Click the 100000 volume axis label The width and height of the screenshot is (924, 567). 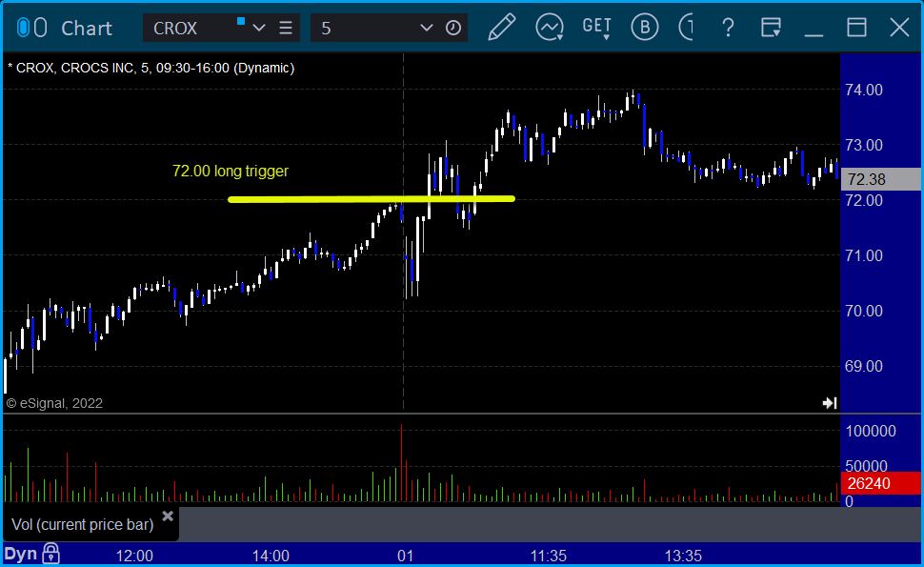pos(871,431)
